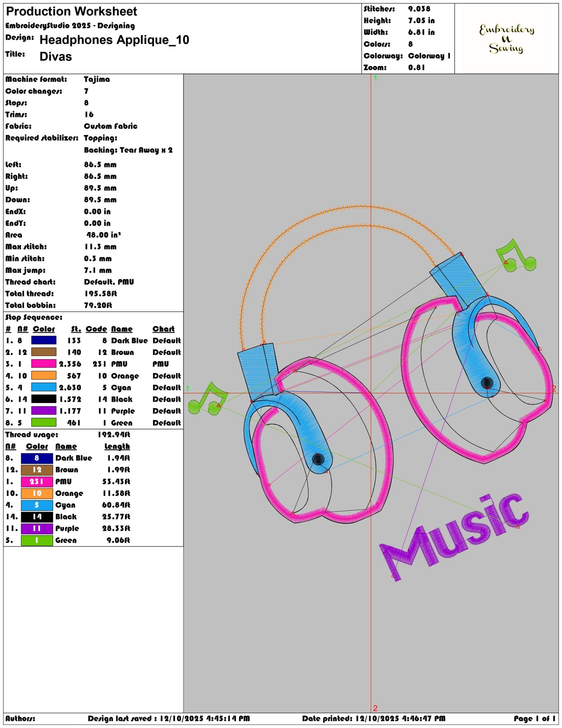This screenshot has height=728, width=562.
Task: Click the PMU thread length 53.43ft
Action: 116,481
